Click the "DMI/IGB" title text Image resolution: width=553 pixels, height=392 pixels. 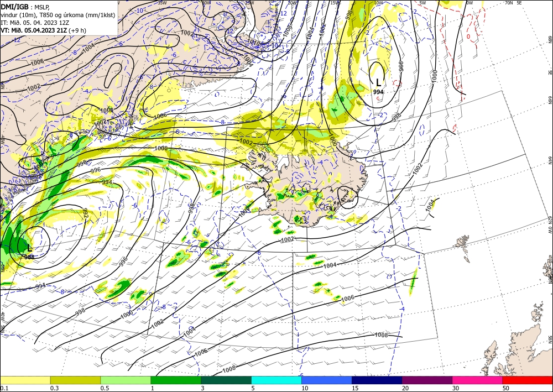(14, 6)
